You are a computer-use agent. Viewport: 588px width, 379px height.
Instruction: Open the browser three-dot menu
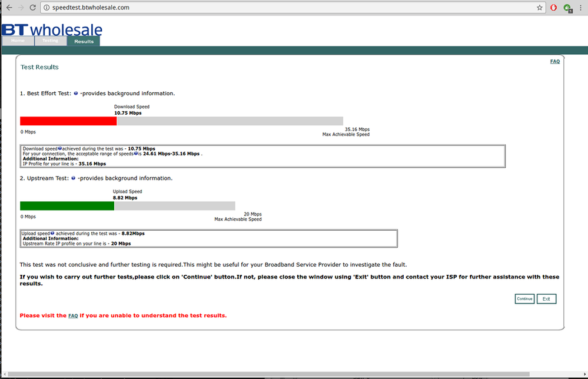coord(580,8)
